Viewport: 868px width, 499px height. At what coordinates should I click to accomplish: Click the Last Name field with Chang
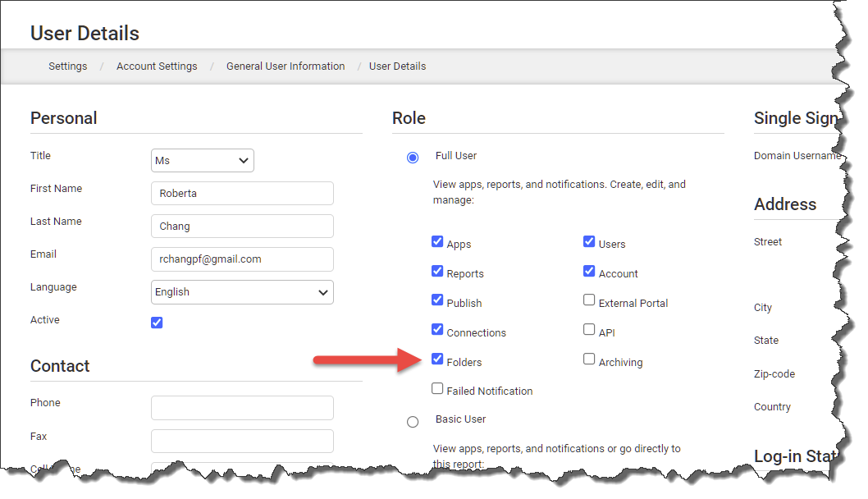[x=243, y=226]
